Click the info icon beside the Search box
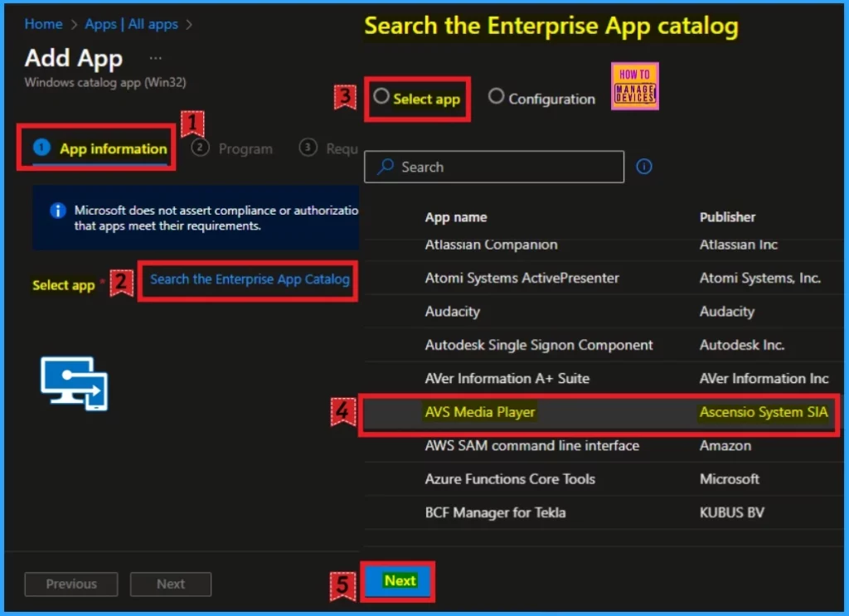The width and height of the screenshot is (849, 616). (x=643, y=166)
